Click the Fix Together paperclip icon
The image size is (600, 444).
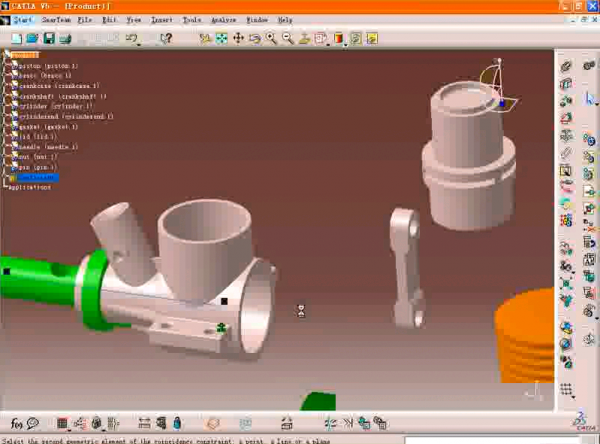(566, 153)
